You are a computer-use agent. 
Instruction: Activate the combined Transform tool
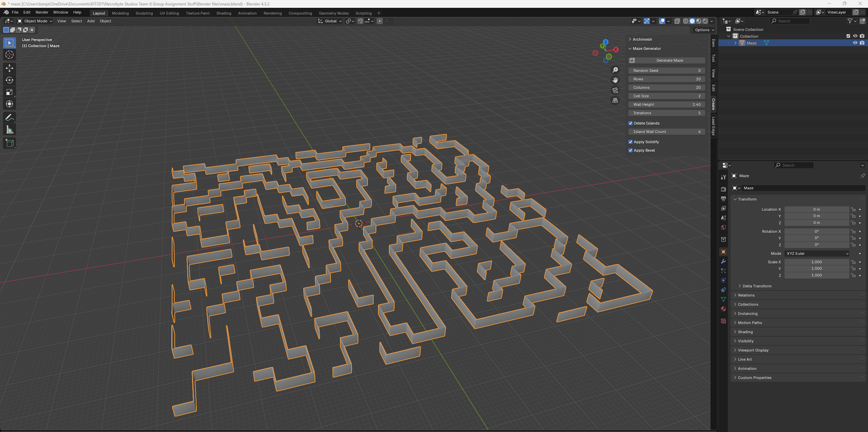point(10,104)
